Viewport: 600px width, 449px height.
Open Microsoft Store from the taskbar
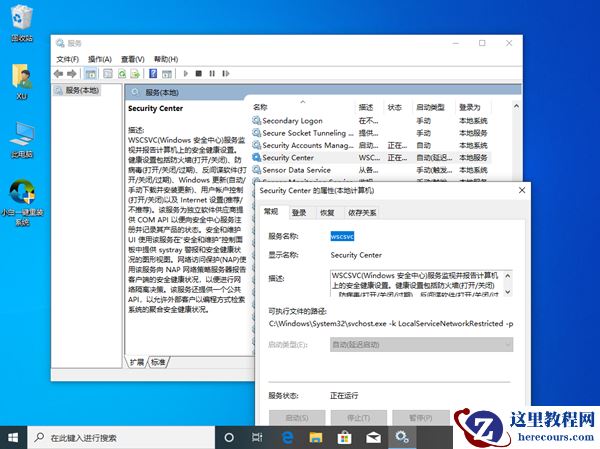(x=344, y=438)
